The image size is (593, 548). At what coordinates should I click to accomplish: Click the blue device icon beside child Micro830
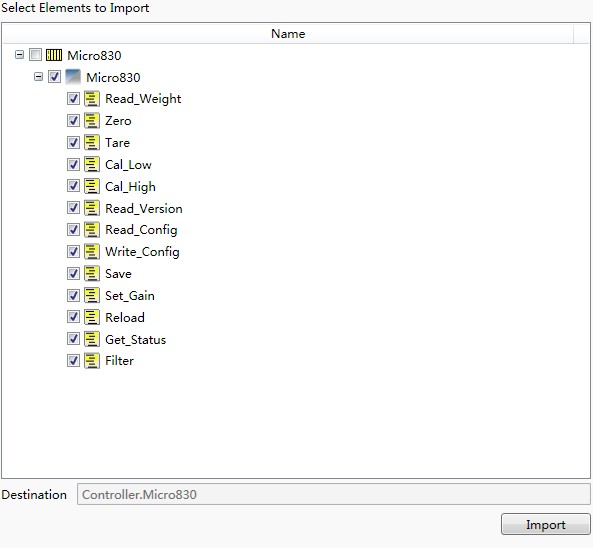73,77
